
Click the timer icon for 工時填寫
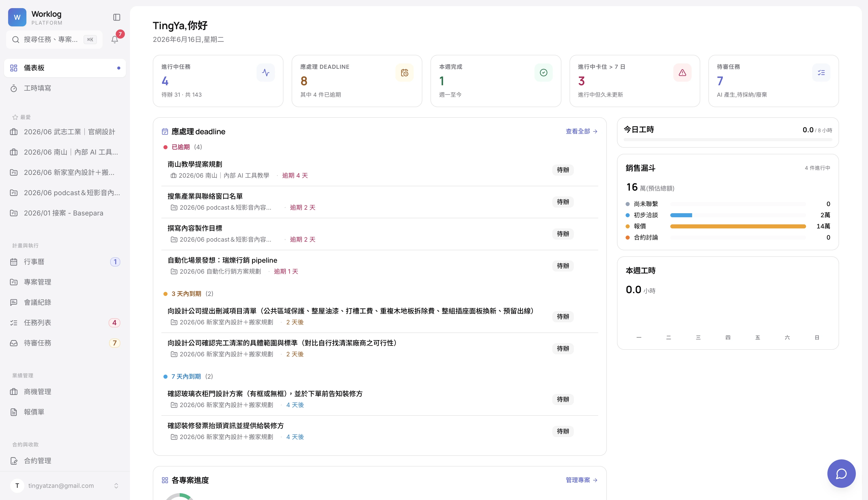click(14, 88)
